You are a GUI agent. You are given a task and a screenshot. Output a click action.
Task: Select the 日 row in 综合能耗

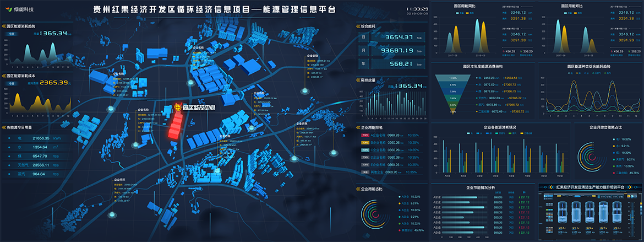392,37
